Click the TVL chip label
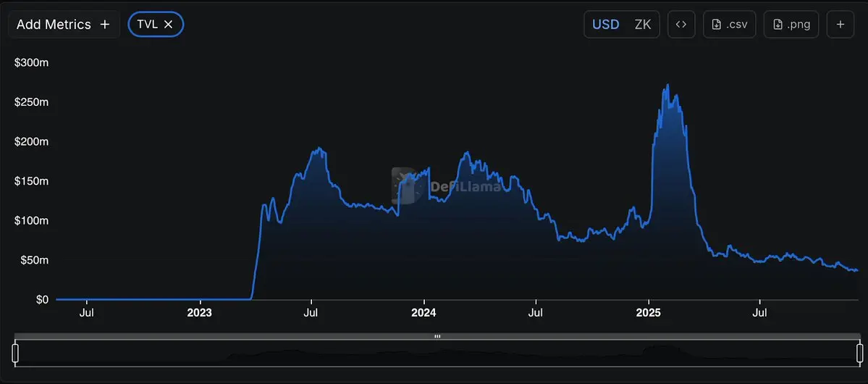 pos(147,25)
